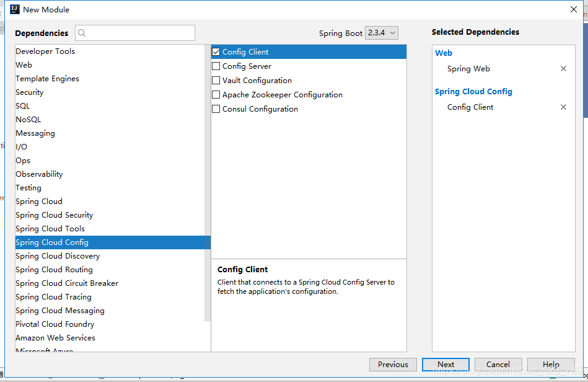Click the dependencies search input field
Image resolution: width=588 pixels, height=382 pixels.
click(x=135, y=33)
